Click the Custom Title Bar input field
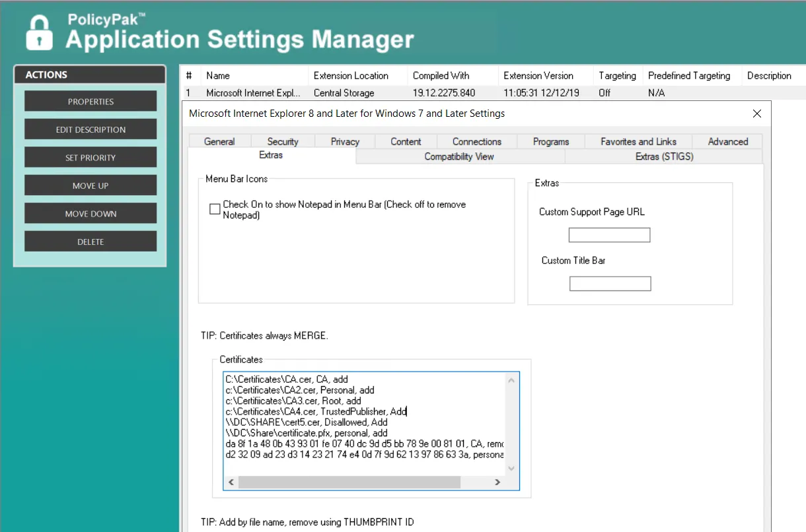Image resolution: width=806 pixels, height=532 pixels. (610, 284)
